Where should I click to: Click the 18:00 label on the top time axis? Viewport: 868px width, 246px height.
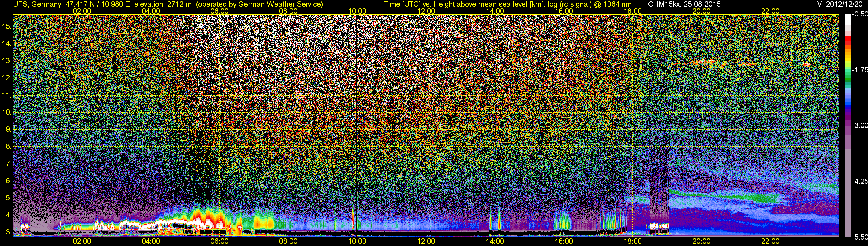(x=632, y=11)
